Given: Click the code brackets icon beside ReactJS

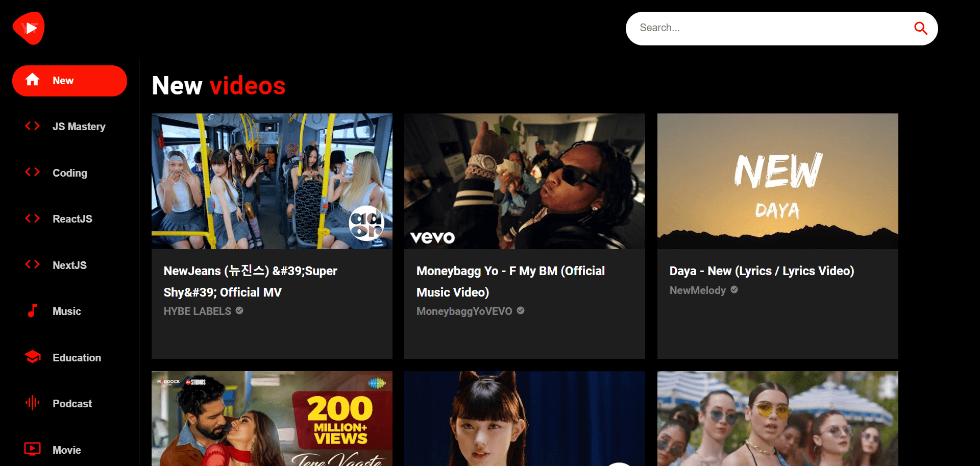Looking at the screenshot, I should (x=33, y=218).
